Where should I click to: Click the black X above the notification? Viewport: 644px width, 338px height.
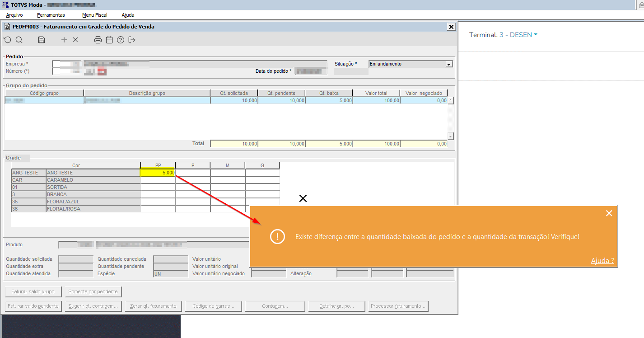coord(303,198)
